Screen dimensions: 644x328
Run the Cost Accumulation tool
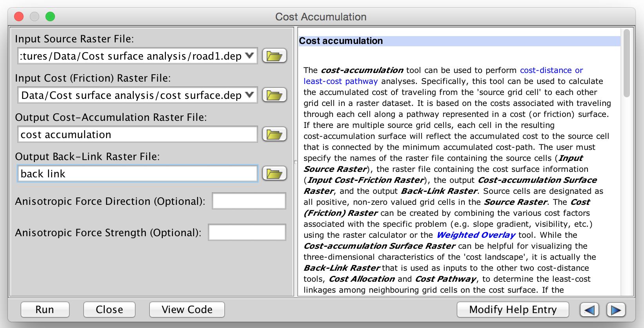(45, 310)
